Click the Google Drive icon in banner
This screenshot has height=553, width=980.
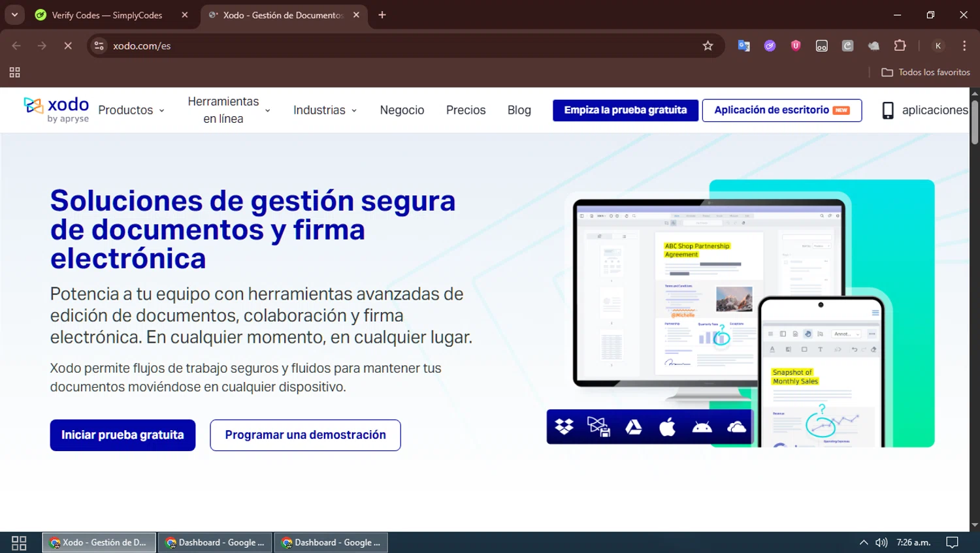[633, 427]
